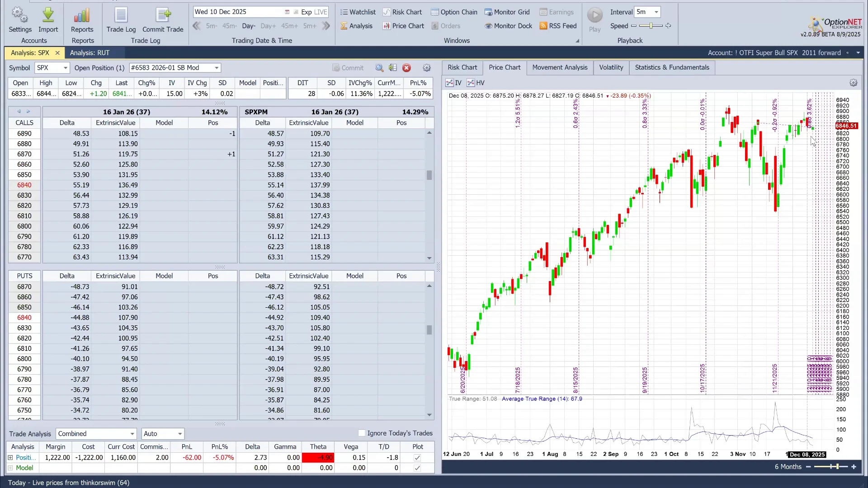868x488 pixels.
Task: Click the red delete position icon
Action: (x=406, y=68)
